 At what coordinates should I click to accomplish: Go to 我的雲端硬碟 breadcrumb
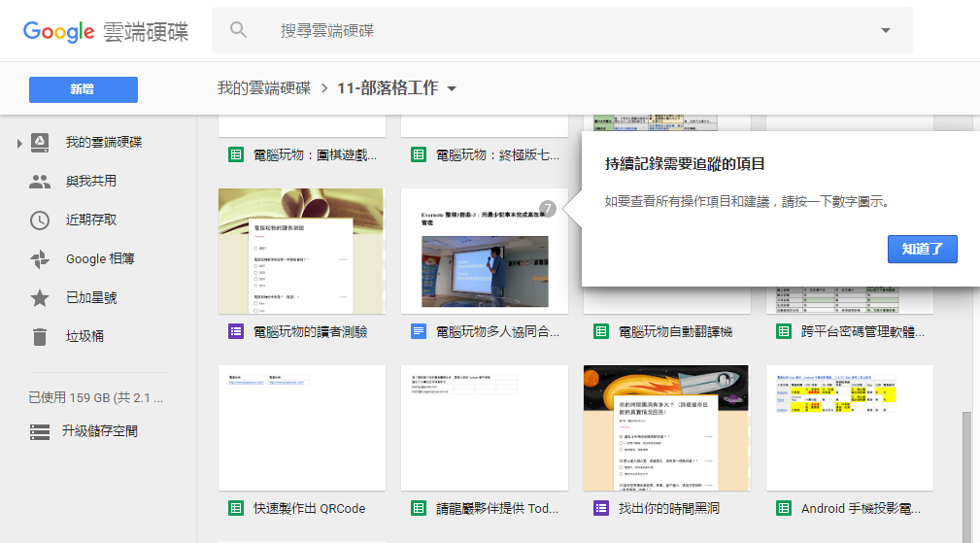click(264, 88)
